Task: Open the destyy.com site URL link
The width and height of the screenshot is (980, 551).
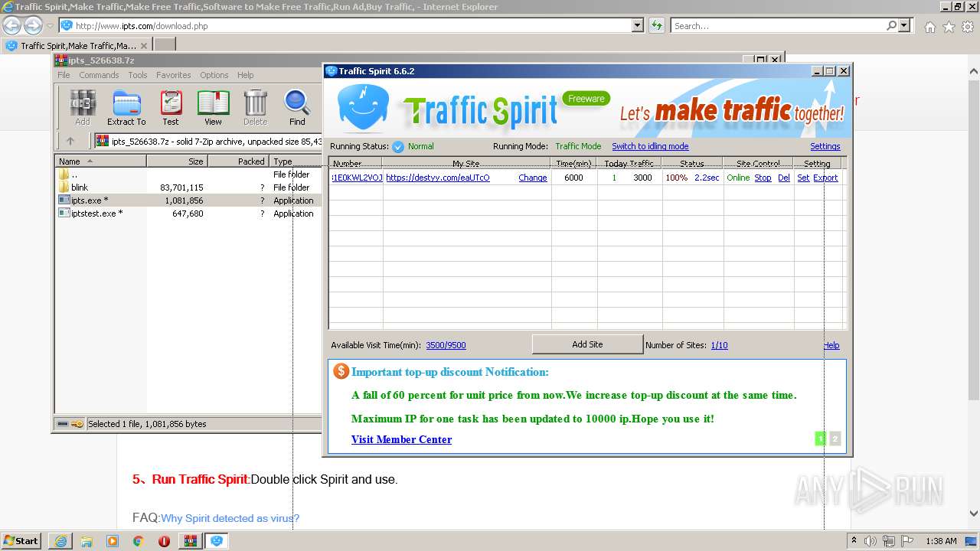Action: pyautogui.click(x=438, y=178)
